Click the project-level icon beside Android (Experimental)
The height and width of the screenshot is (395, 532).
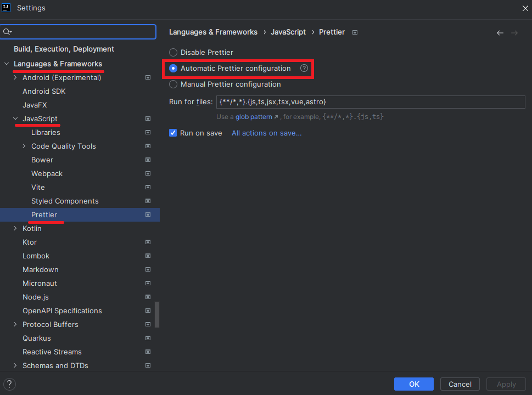point(148,78)
